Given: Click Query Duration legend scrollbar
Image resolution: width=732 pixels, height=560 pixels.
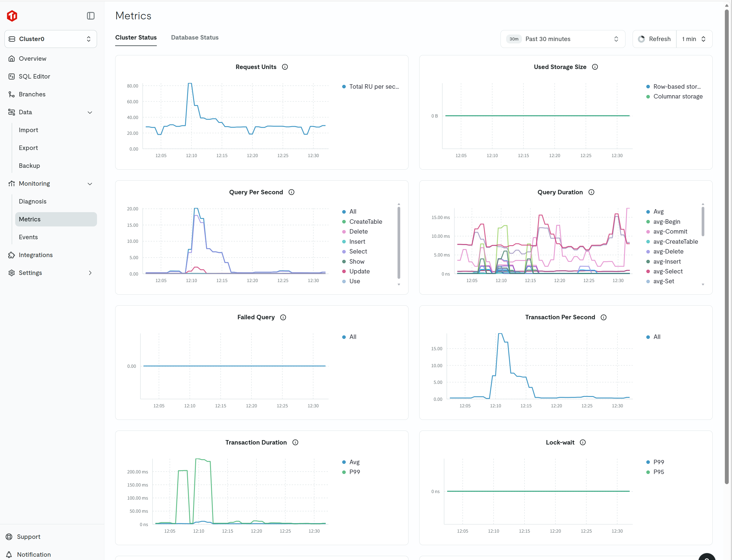Looking at the screenshot, I should pos(703,222).
